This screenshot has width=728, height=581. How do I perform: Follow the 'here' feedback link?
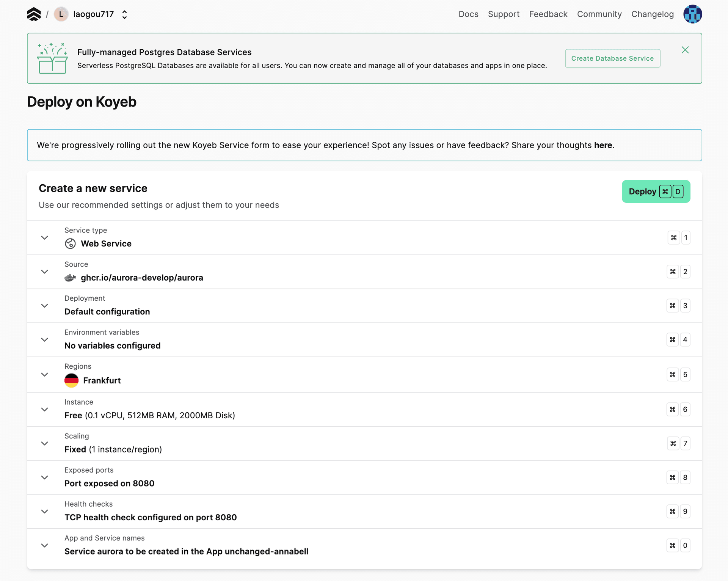tap(603, 145)
